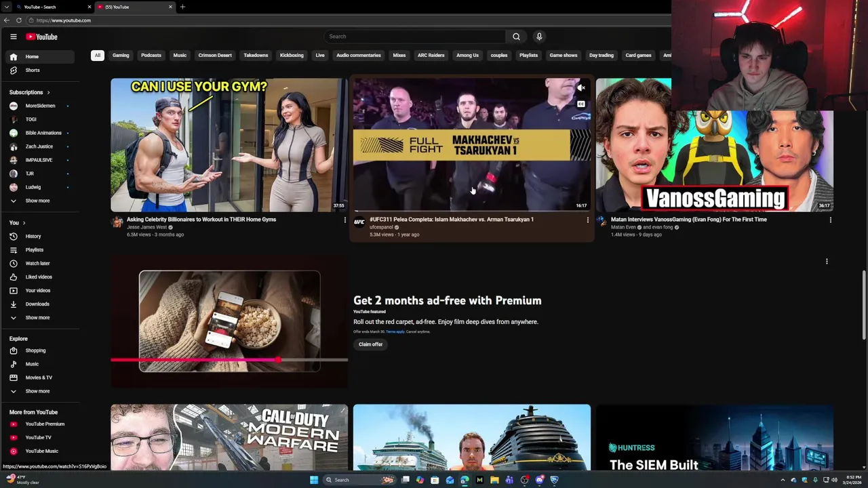This screenshot has height=488, width=868.
Task: Click the UFC channel avatar
Action: pyautogui.click(x=359, y=222)
